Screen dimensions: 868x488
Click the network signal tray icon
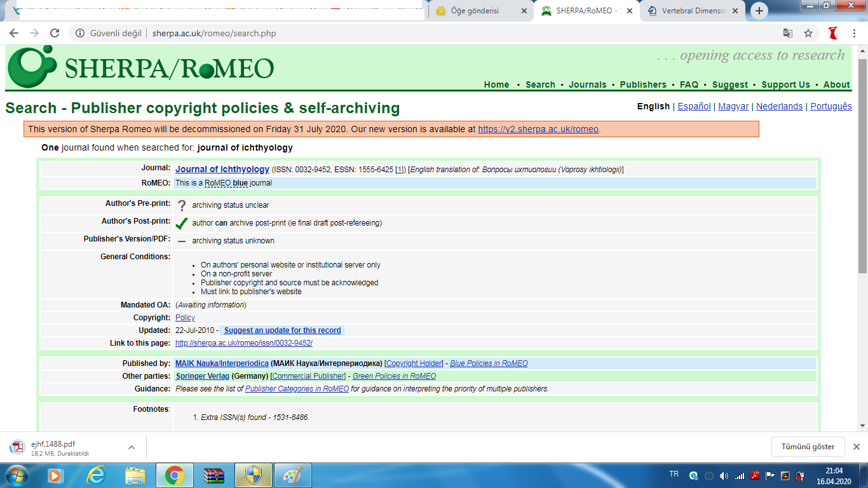click(x=739, y=475)
